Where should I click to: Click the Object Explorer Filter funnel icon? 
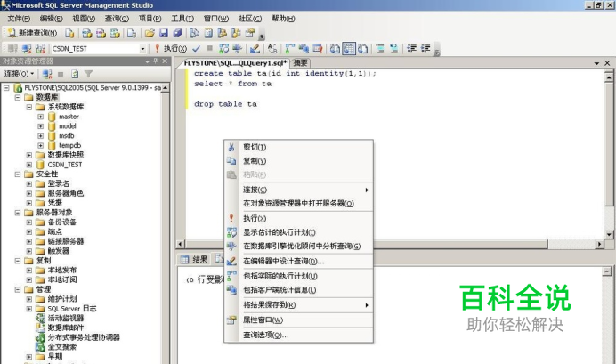88,74
